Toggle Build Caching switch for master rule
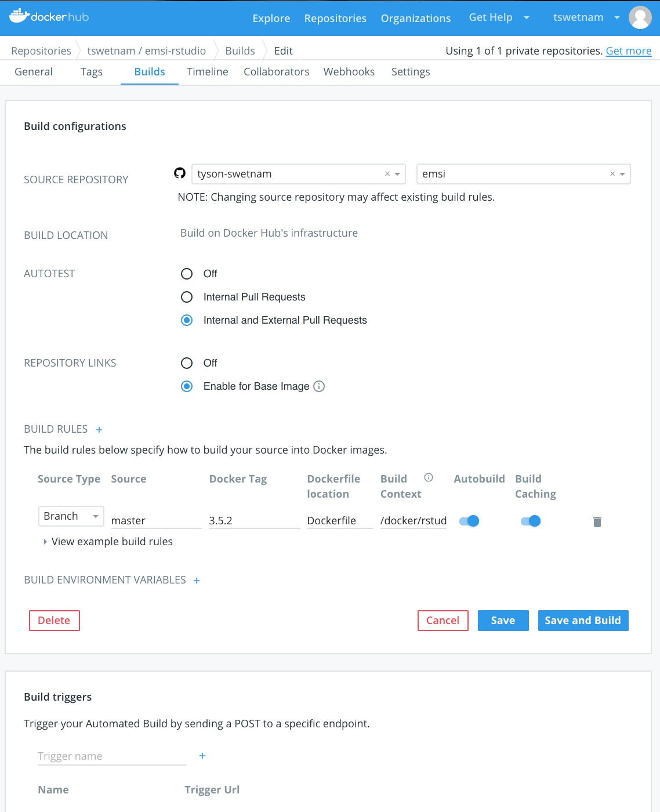 (531, 521)
